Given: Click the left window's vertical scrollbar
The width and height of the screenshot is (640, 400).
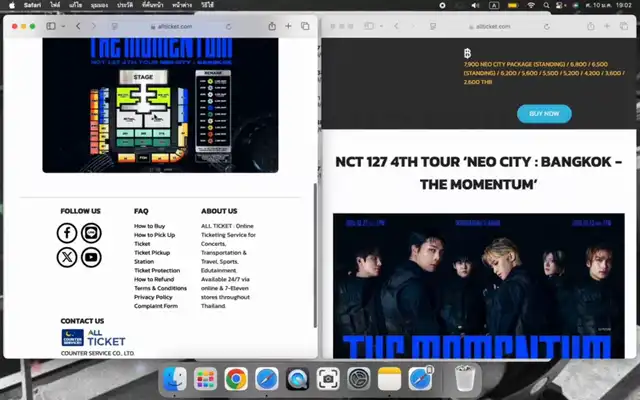Looking at the screenshot, I should [314, 260].
